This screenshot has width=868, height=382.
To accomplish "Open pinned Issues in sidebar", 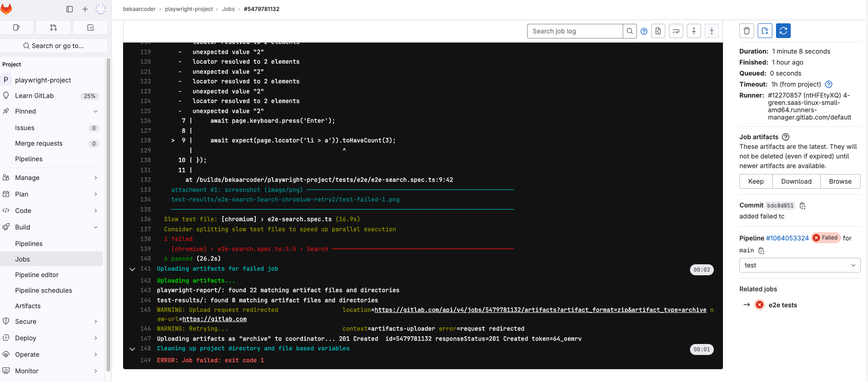I will point(51,128).
